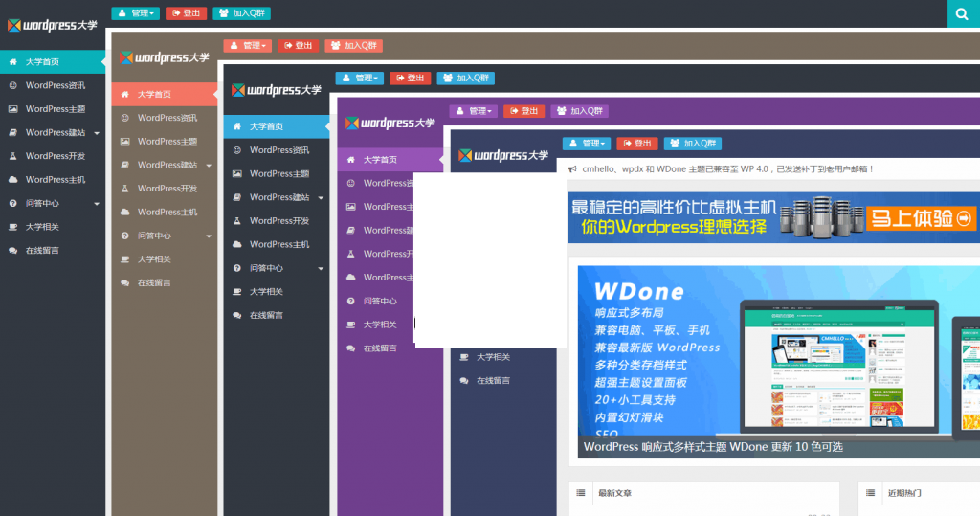Click 登出 button in frontmost theme header
Image resolution: width=980 pixels, height=516 pixels.
[x=636, y=144]
